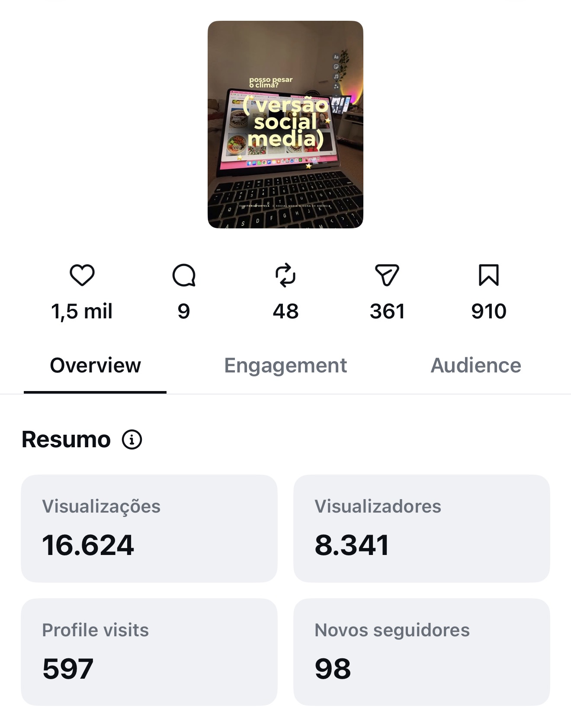
Task: Tap the bookmark saves icon
Action: pos(489,275)
